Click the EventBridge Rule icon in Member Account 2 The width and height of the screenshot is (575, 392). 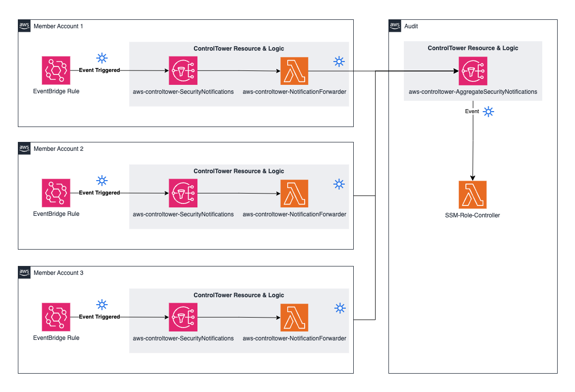(56, 193)
